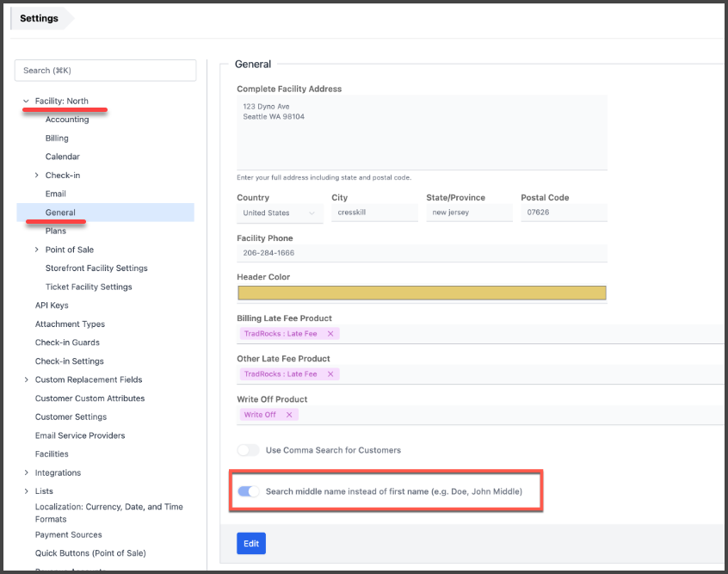
Task: Open Accounting settings in sidebar
Action: (67, 120)
